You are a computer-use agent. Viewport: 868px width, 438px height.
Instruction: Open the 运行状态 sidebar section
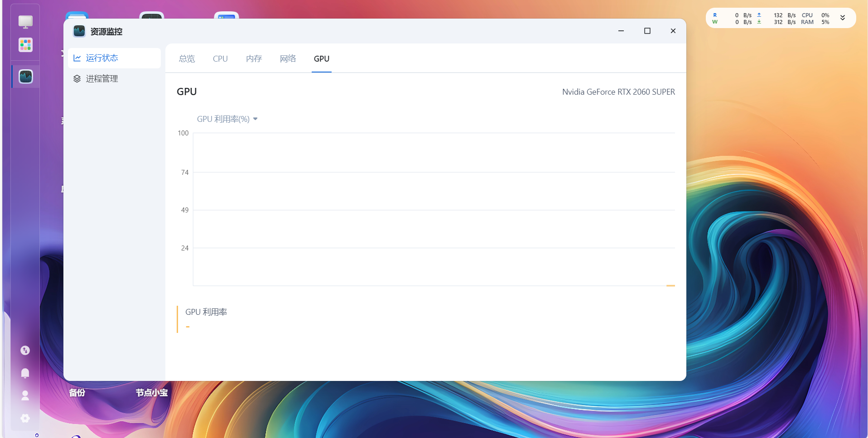pyautogui.click(x=114, y=58)
